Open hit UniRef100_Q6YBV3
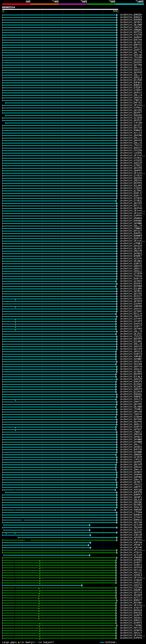The width and height of the screenshot is (146, 644). pyautogui.click(x=131, y=22)
